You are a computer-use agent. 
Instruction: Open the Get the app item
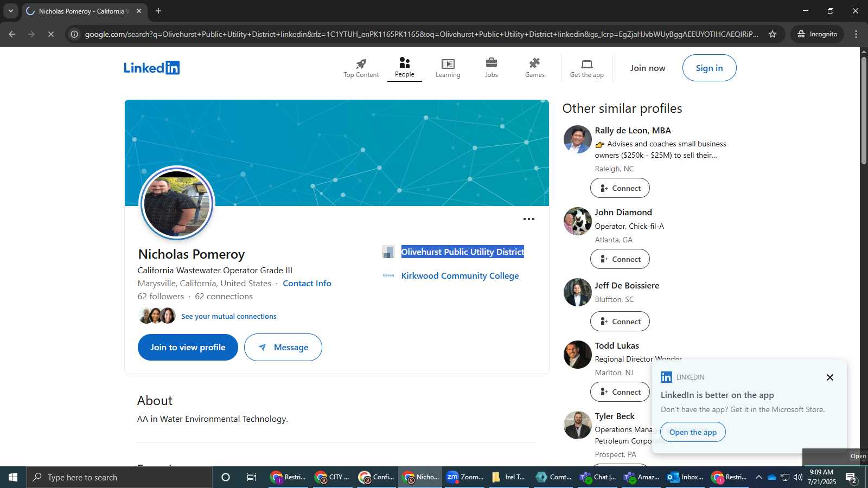[587, 68]
